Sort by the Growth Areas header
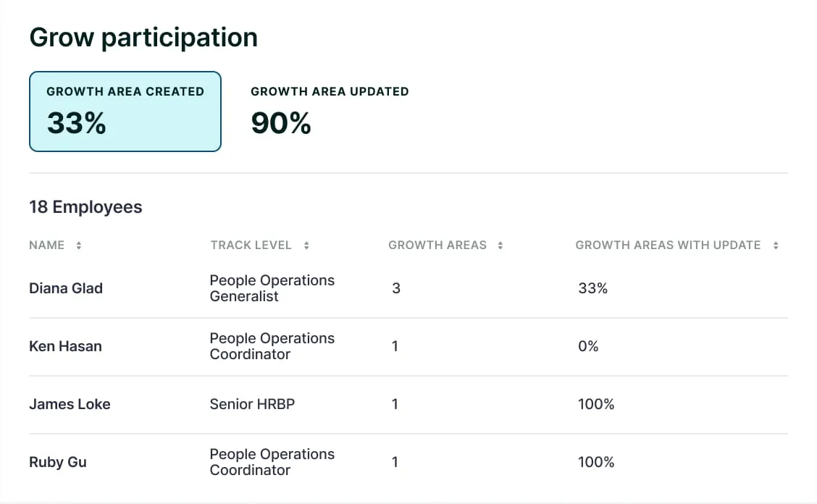Image resolution: width=817 pixels, height=504 pixels. coord(437,245)
